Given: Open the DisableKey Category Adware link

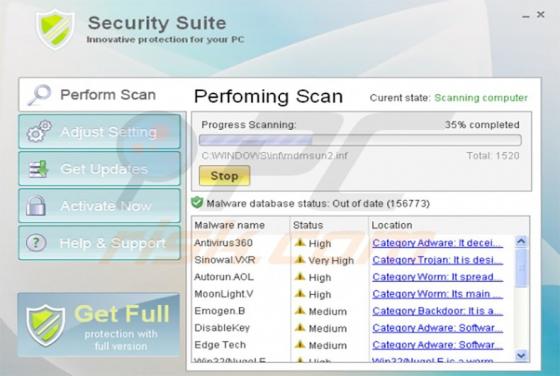Looking at the screenshot, I should click(438, 328).
